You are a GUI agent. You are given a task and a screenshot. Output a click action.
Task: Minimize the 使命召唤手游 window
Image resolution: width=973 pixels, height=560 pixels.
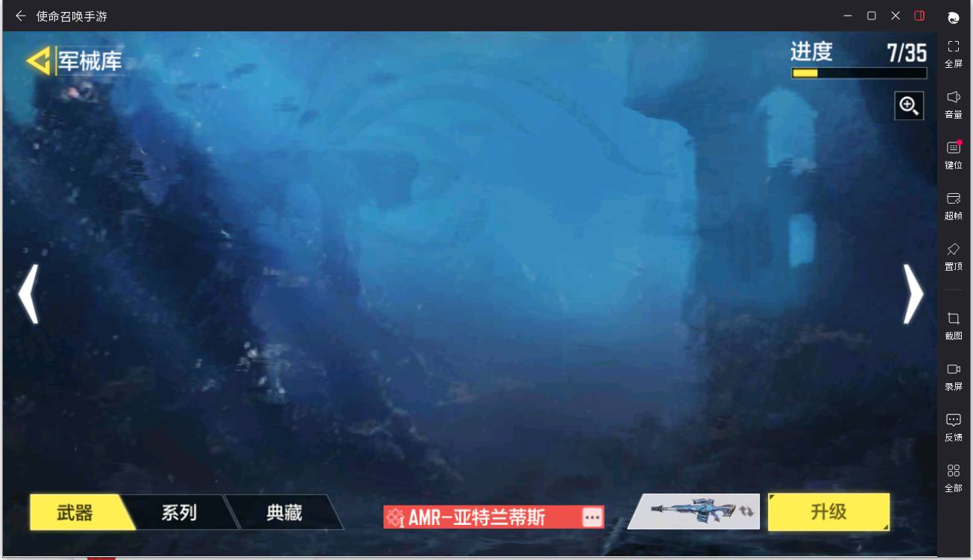click(x=848, y=16)
